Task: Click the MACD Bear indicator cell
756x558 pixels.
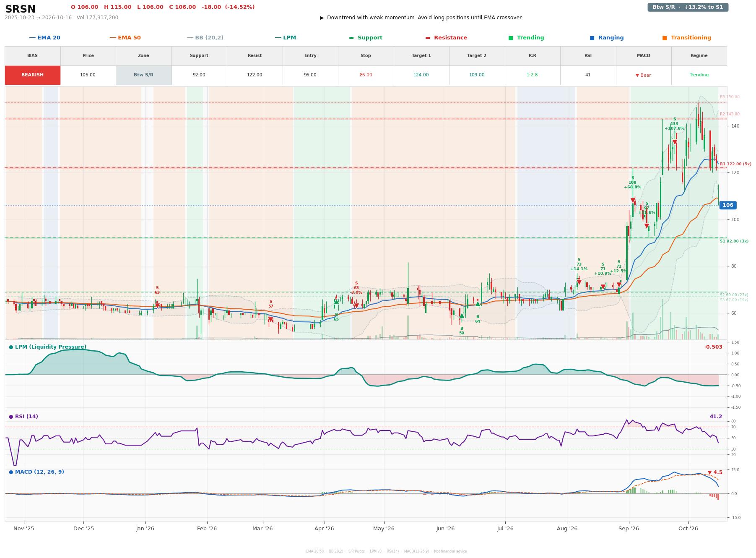Action: tap(643, 75)
